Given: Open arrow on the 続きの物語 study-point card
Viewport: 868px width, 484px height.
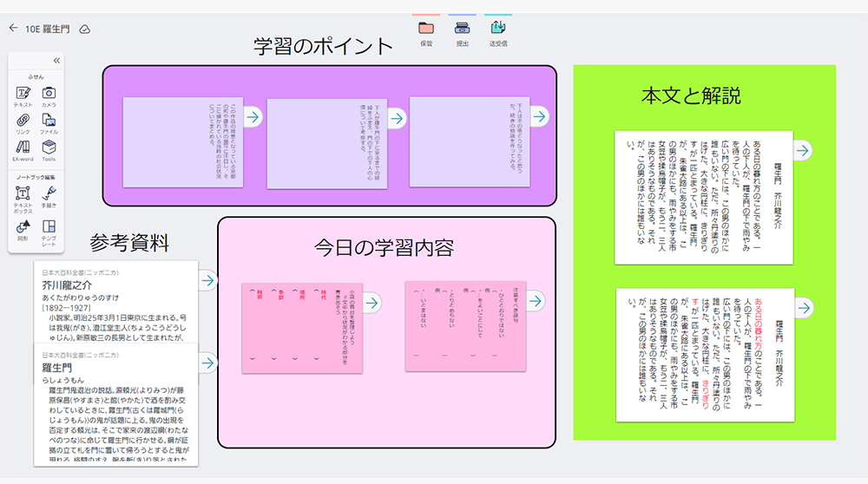Looking at the screenshot, I should [539, 117].
